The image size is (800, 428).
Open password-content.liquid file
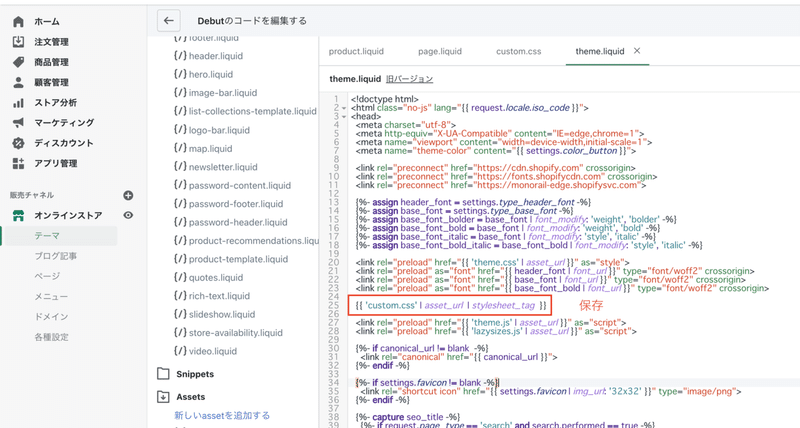(240, 185)
